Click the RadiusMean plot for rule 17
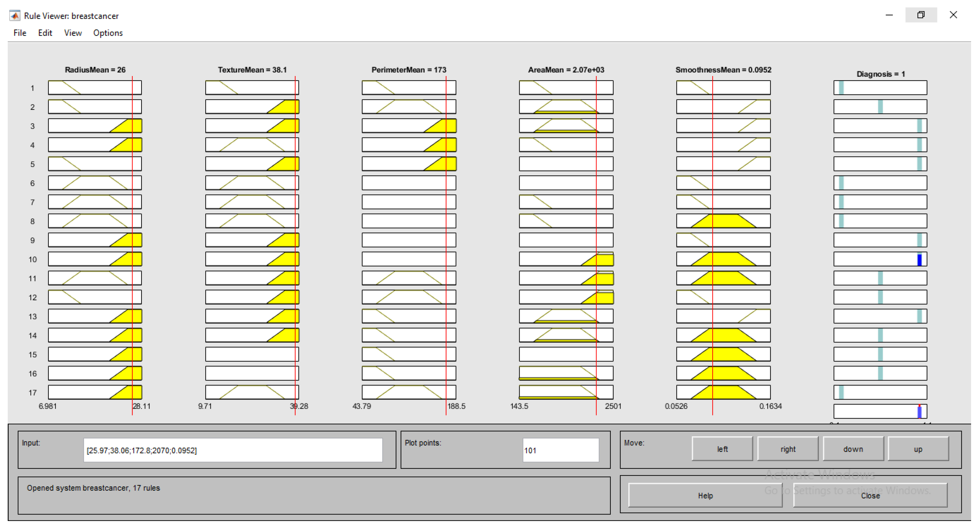The height and width of the screenshot is (529, 980). click(95, 392)
